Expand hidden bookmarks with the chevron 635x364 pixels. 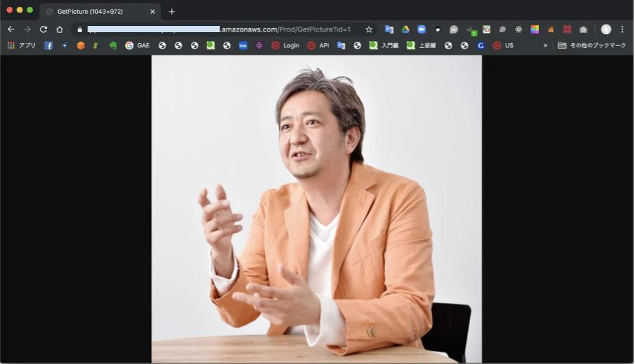coord(545,45)
